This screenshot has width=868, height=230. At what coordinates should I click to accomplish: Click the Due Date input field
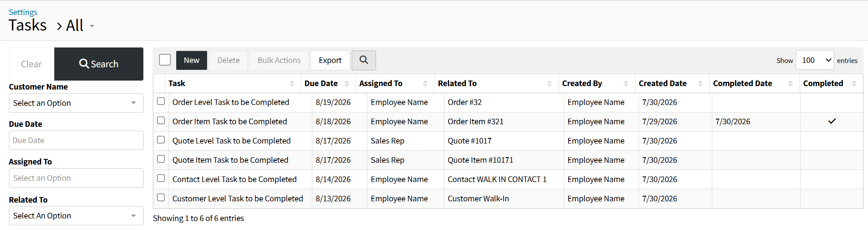[x=76, y=140]
